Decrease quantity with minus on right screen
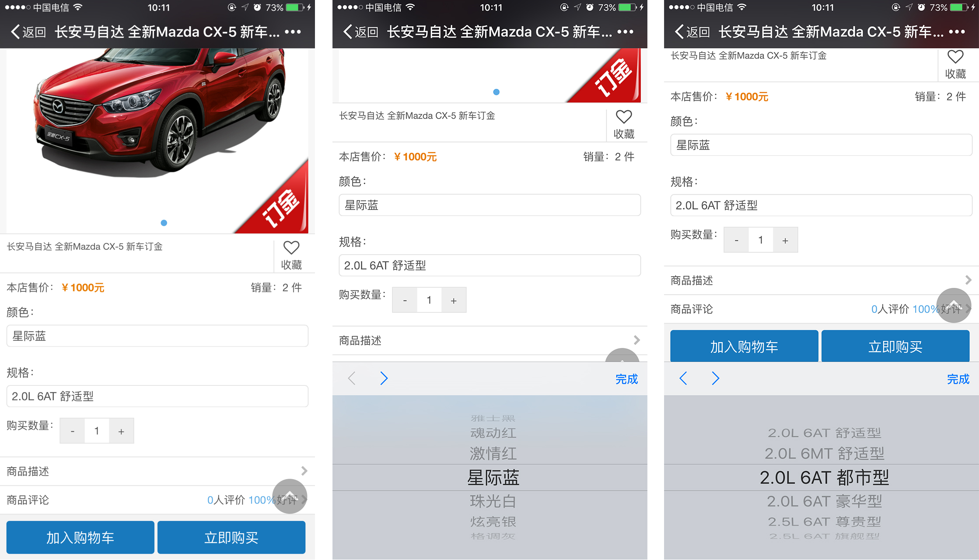Viewport: 979px width, 560px height. click(736, 240)
